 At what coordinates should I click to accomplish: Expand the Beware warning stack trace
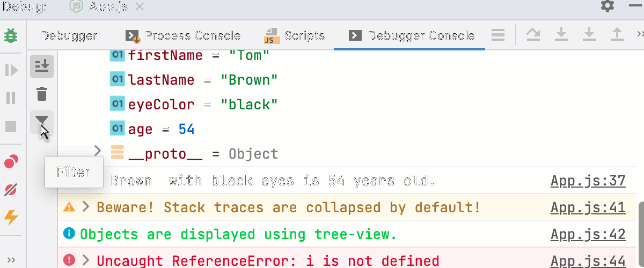click(86, 207)
